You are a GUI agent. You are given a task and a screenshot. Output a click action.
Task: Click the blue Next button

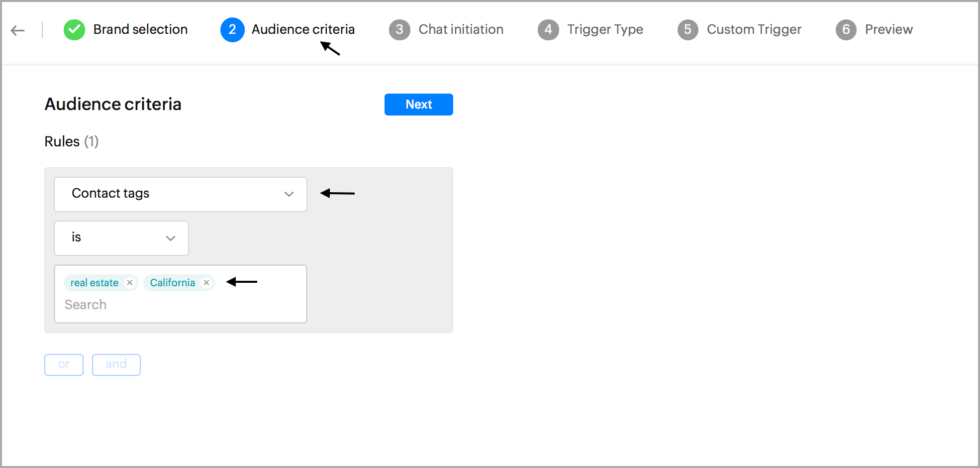418,105
